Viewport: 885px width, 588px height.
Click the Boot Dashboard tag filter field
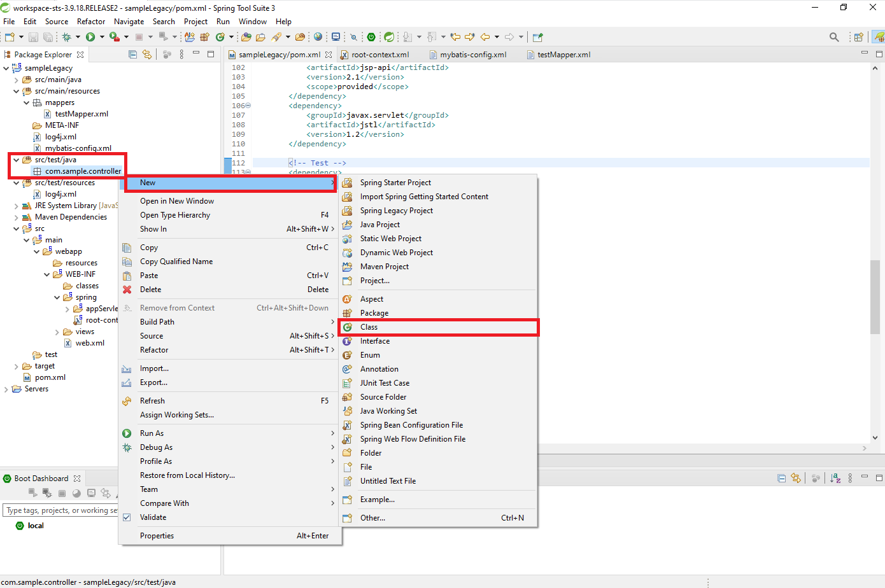(x=60, y=510)
